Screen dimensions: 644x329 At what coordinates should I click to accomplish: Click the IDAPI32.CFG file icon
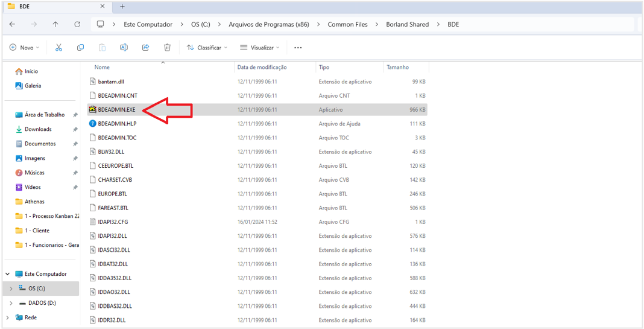[x=92, y=222]
